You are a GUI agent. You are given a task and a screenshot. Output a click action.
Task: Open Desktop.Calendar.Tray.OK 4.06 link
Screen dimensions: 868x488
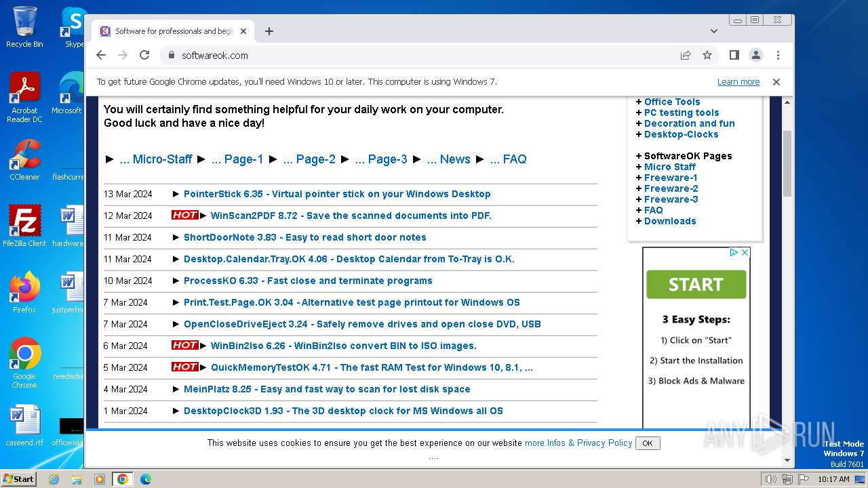click(349, 259)
